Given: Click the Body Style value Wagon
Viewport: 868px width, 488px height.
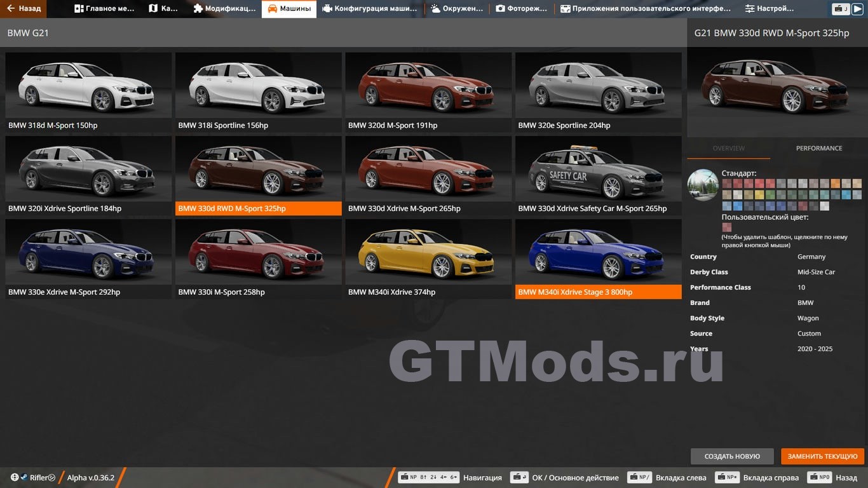Looking at the screenshot, I should (x=808, y=318).
